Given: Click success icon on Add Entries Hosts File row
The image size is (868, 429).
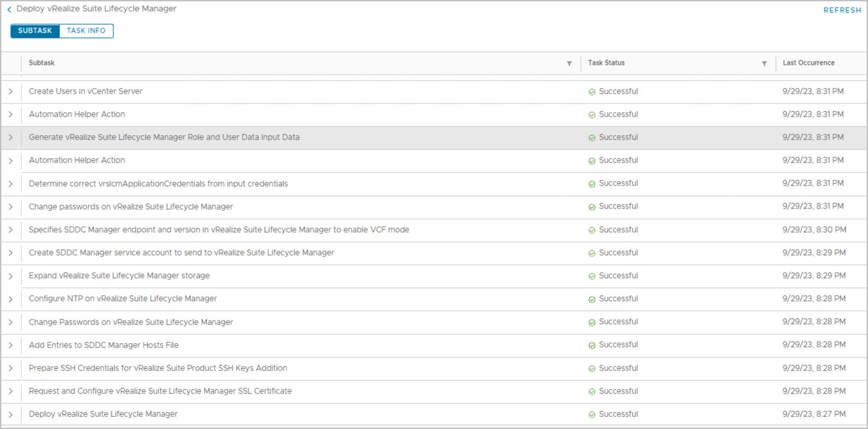Looking at the screenshot, I should [592, 345].
